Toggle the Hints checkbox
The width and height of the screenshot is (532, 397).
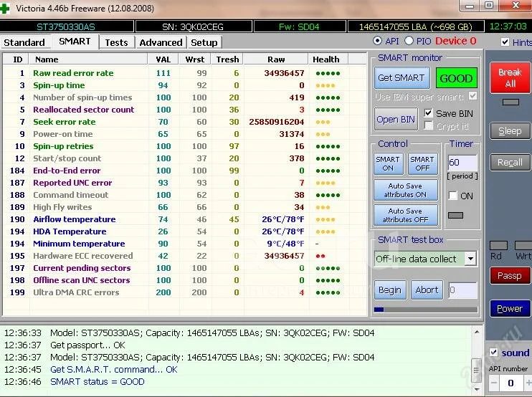505,42
